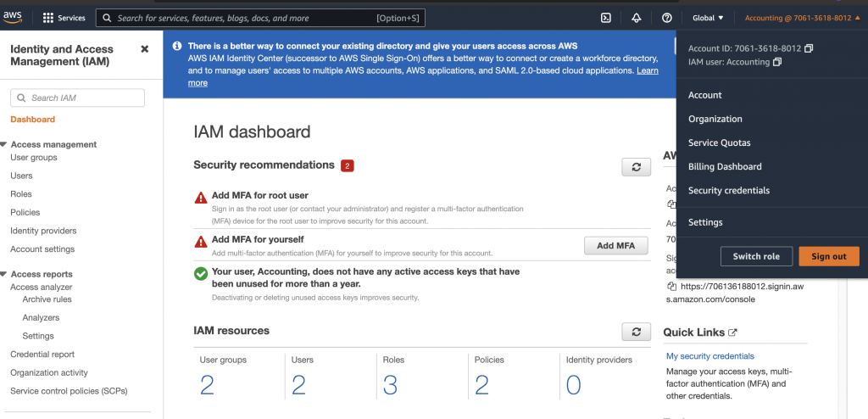Screen dimensions: 868x419
Task: Open the Accounting account menu dropdown
Action: click(x=802, y=18)
